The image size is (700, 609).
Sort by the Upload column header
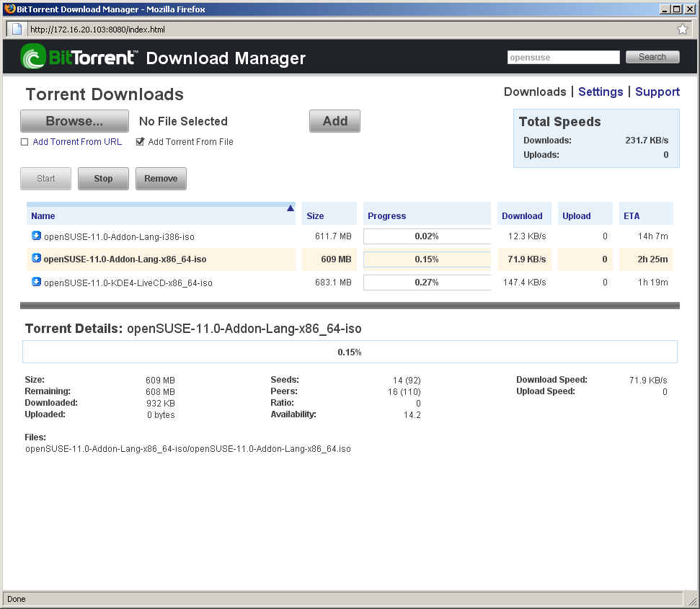(585, 213)
